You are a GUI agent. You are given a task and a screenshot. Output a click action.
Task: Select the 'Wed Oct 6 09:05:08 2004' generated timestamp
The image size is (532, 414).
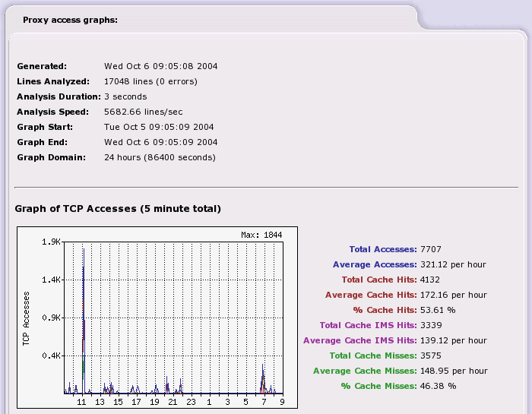[x=161, y=66]
